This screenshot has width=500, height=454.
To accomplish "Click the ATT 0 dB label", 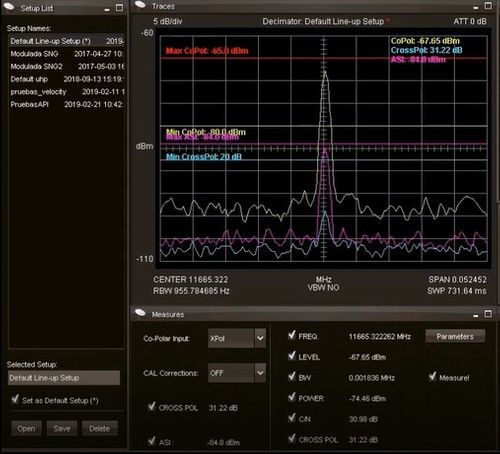I will point(470,22).
